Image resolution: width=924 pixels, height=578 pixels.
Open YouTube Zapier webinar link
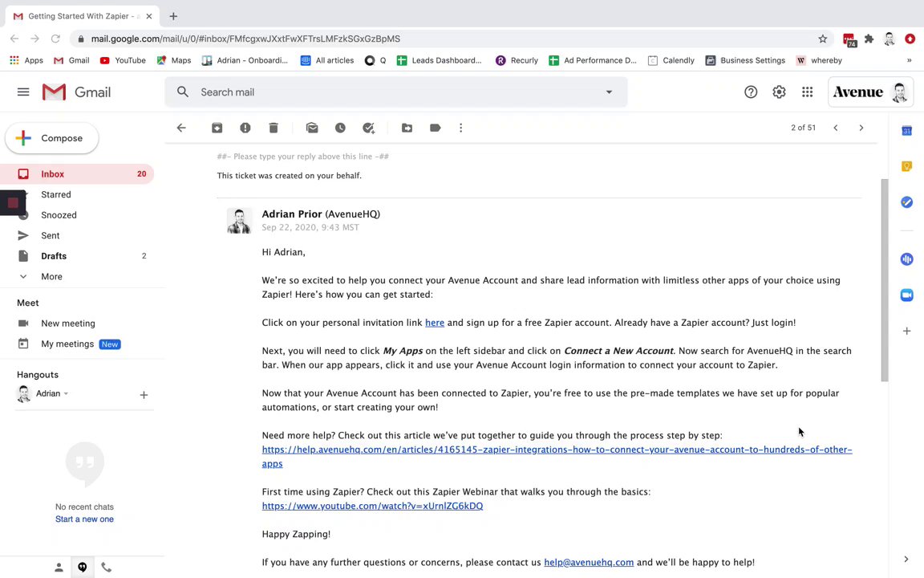(372, 506)
